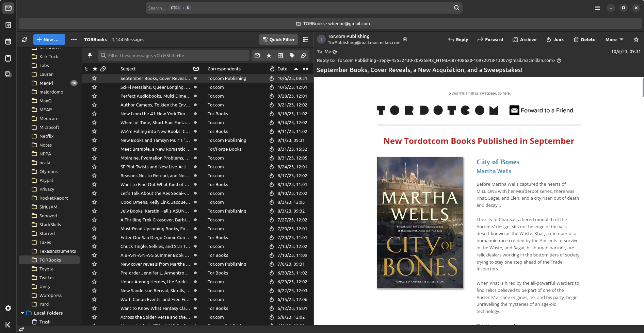Viewport: 644px width, 333px height.
Task: Sort by the read status column header
Action: pos(196,69)
